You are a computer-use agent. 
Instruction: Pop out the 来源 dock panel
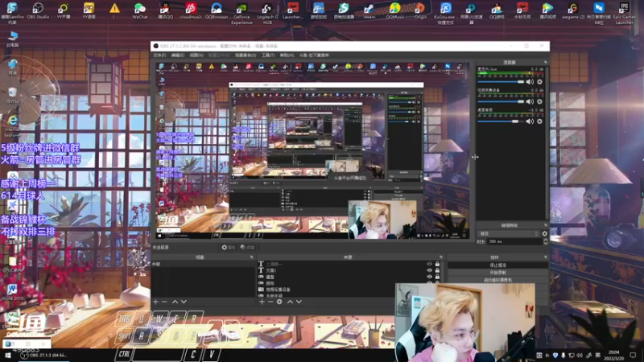pos(440,257)
